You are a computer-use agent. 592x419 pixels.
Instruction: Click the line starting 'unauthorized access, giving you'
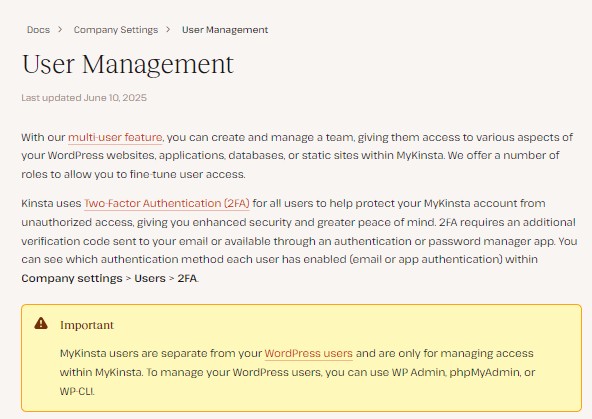coord(298,222)
